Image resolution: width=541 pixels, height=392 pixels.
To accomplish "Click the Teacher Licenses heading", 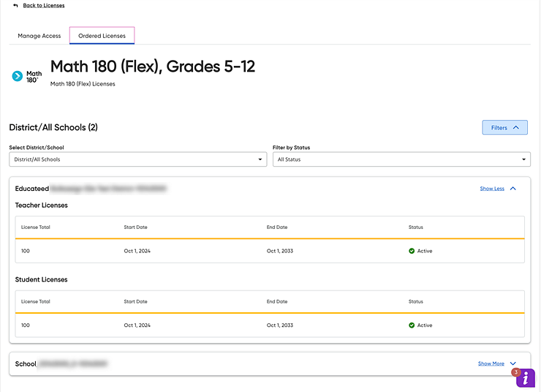I will tap(42, 206).
